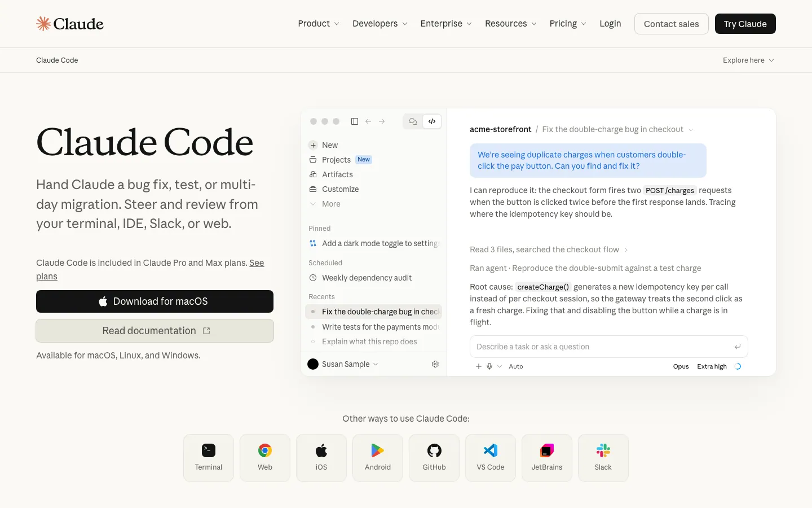Image resolution: width=812 pixels, height=508 pixels.
Task: Switch to code mode in the sidebar toggle
Action: coord(432,121)
